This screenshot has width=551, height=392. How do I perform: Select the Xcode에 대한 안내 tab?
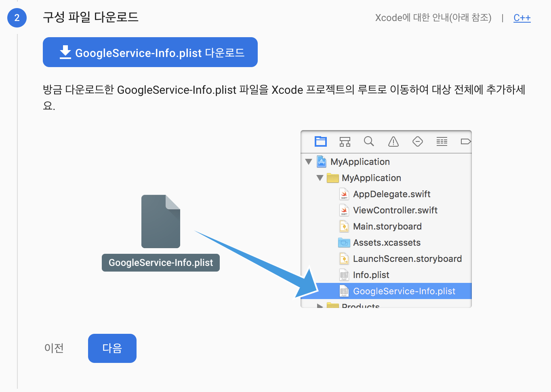433,18
